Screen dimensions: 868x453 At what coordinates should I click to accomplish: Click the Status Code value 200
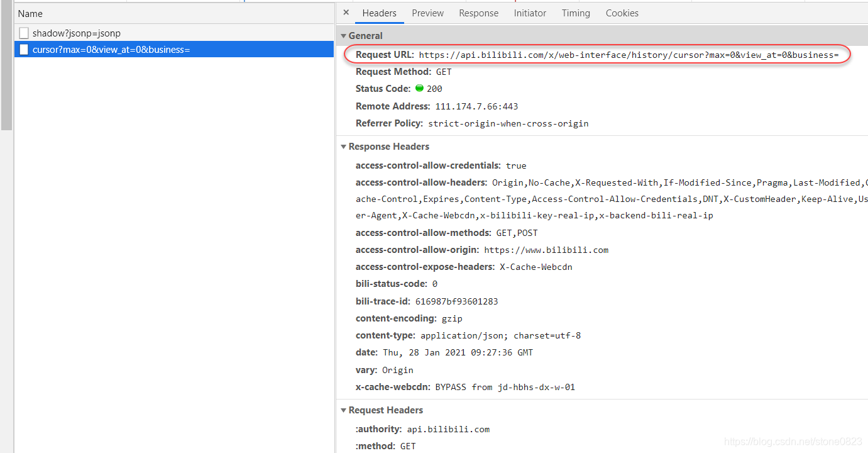[434, 89]
